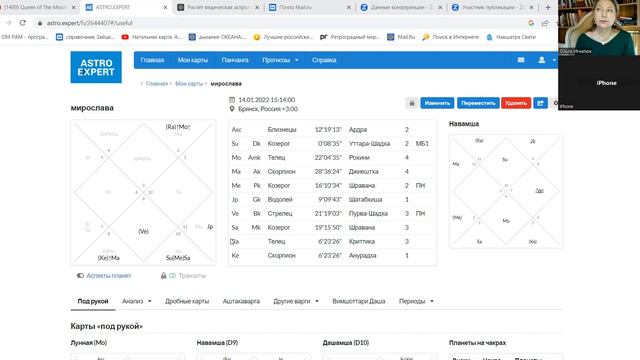Image resolution: width=640 pixels, height=360 pixels.
Task: Click the Навамша chart diagram
Action: point(506,191)
